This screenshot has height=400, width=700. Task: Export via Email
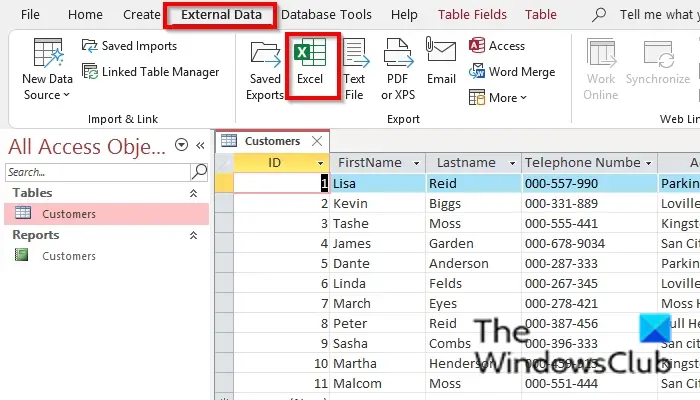(441, 62)
